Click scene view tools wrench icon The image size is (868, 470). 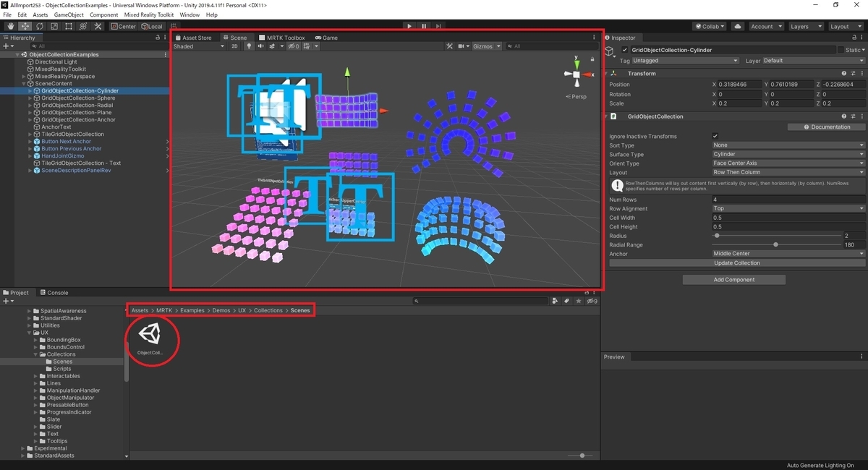(x=449, y=46)
